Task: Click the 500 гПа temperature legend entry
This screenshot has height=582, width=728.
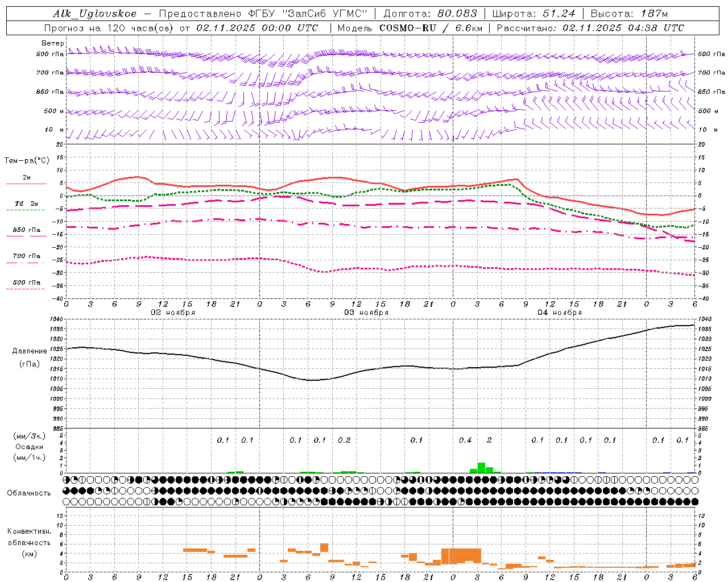Action: (26, 282)
